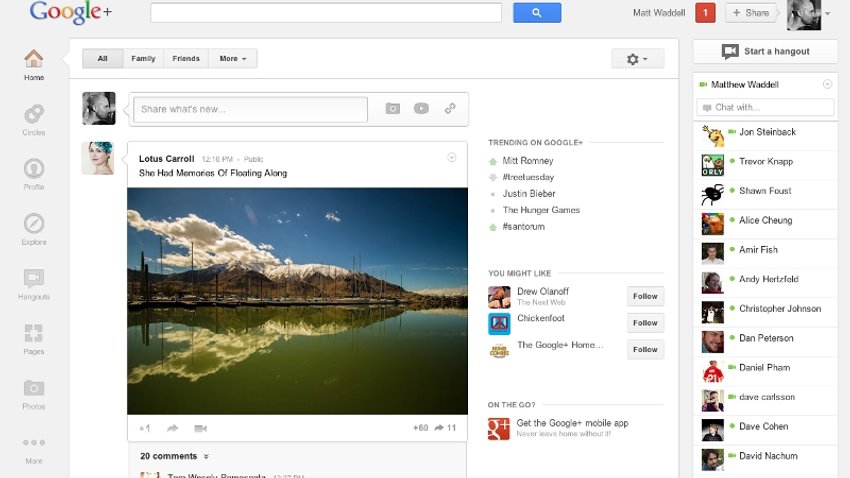Open the red notifications counter
Image resolution: width=850 pixels, height=478 pixels.
point(705,12)
